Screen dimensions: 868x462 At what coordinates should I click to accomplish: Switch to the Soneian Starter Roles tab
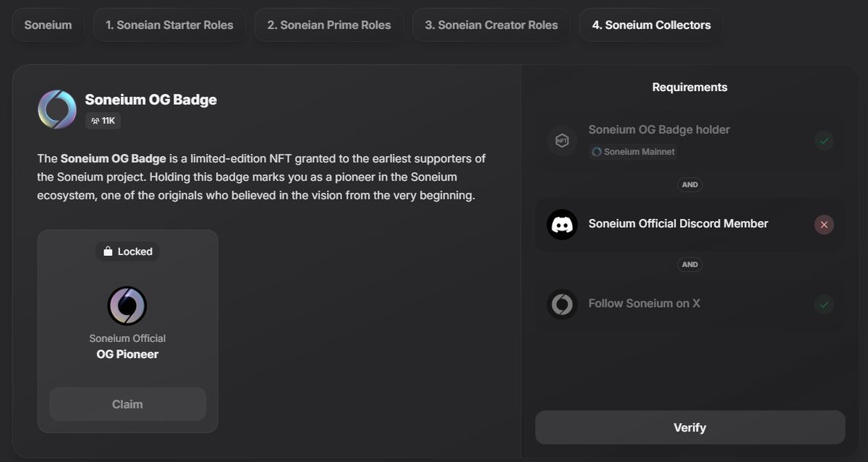pos(169,25)
